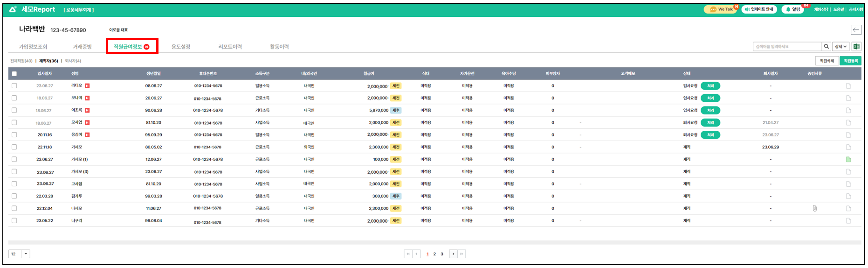Export the list with the Excel icon
Screen dimensions: 868x268
(856, 47)
